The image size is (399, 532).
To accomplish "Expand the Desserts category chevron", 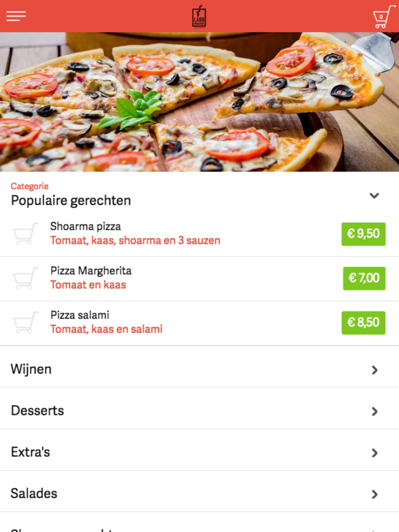I will pos(374,411).
